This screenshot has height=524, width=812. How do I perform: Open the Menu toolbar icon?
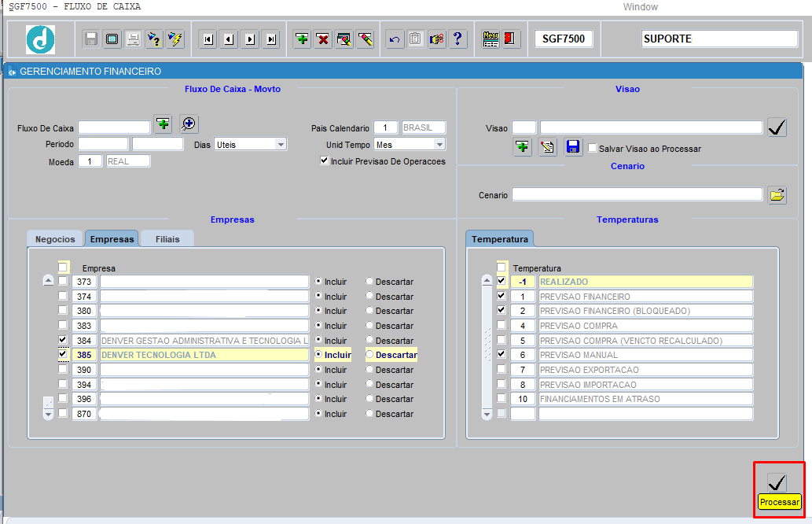point(491,39)
